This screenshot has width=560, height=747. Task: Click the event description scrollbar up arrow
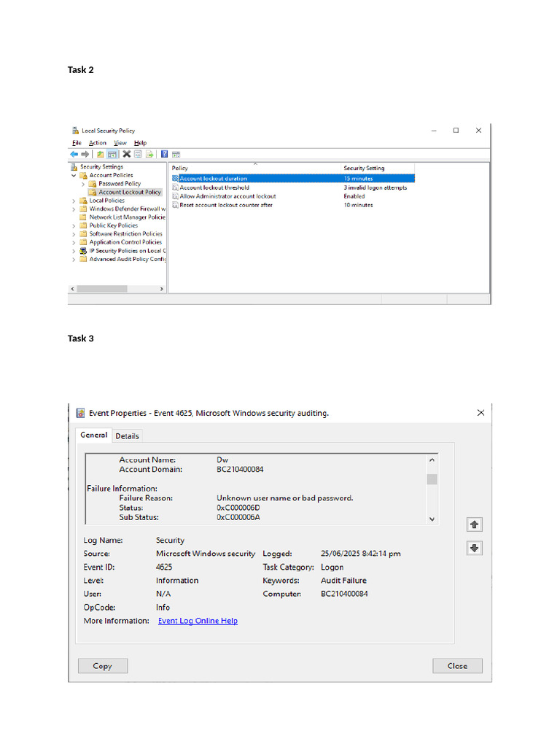pyautogui.click(x=432, y=460)
